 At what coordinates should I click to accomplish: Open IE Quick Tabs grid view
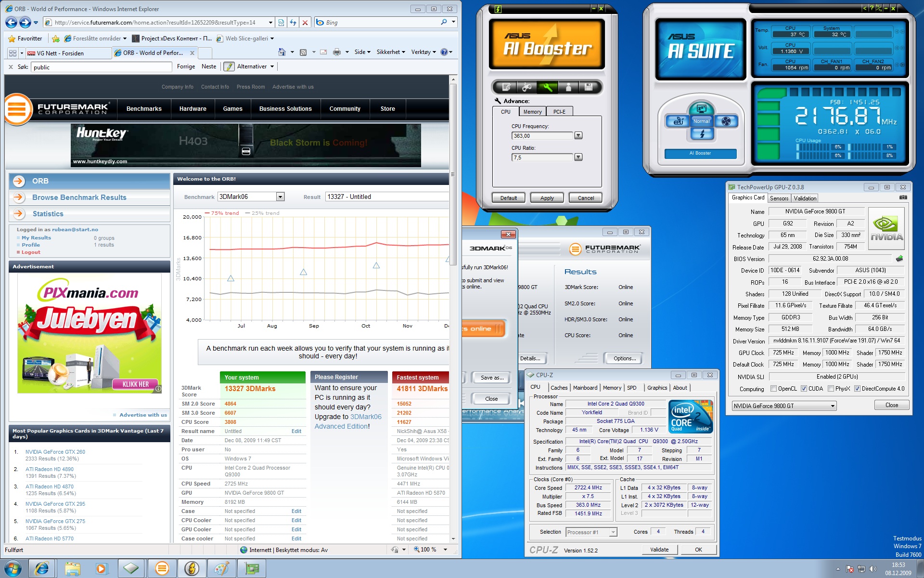(x=13, y=53)
